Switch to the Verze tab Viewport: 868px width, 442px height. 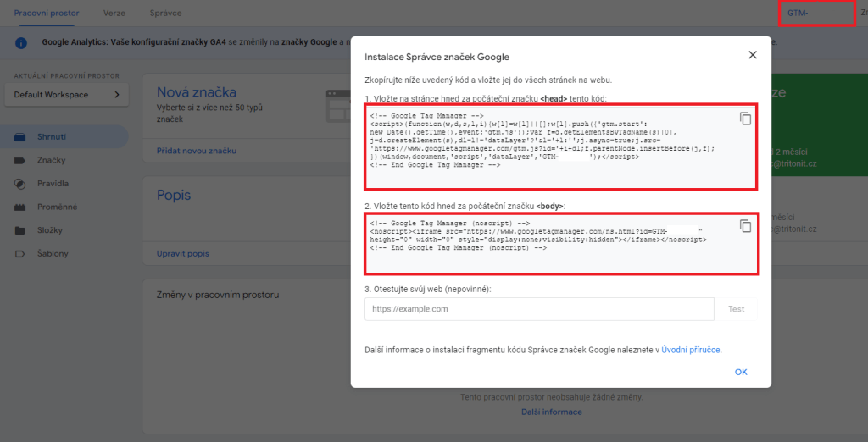point(114,13)
